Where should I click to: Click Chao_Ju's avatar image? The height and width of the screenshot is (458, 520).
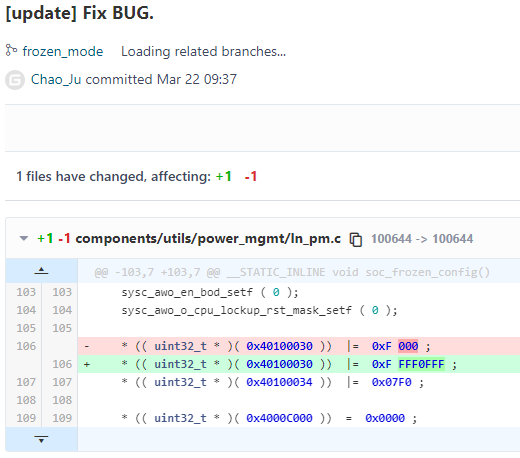15,80
